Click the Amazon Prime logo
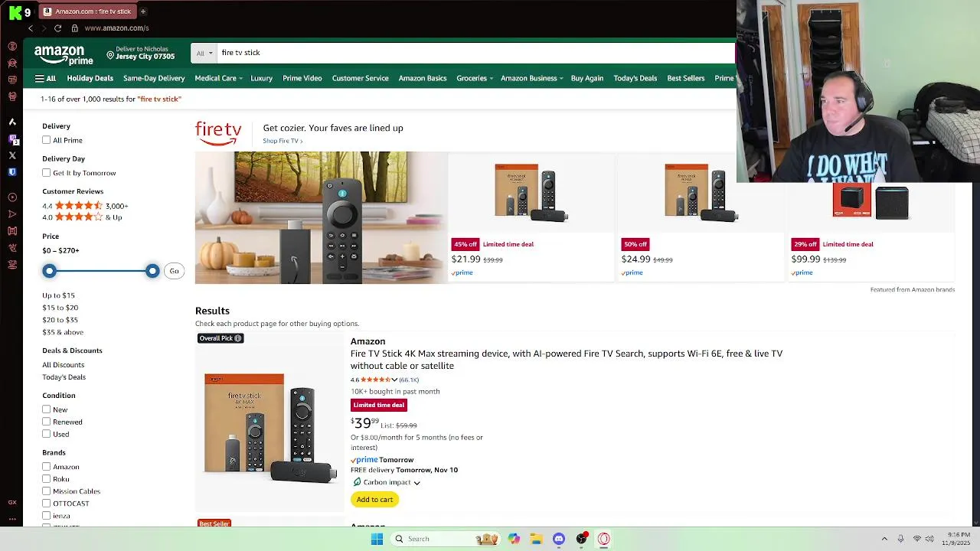980x551 pixels. pyautogui.click(x=64, y=55)
